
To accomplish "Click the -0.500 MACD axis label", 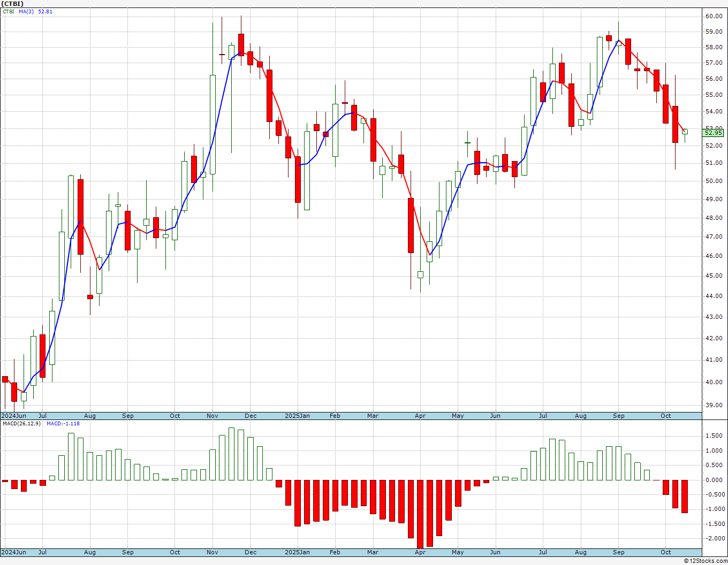I will [x=715, y=494].
